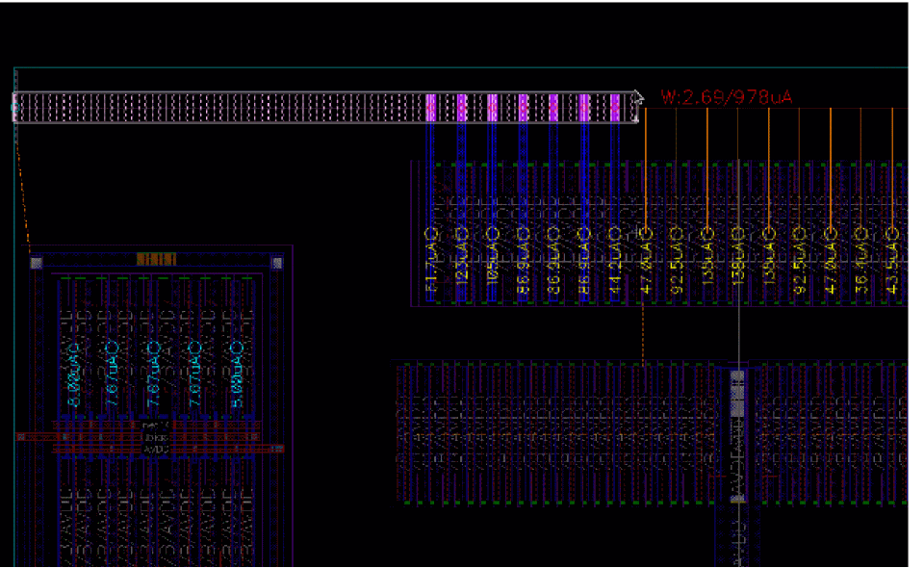
Task: Select the orange dashed line near top-left corner
Action: 24,202
